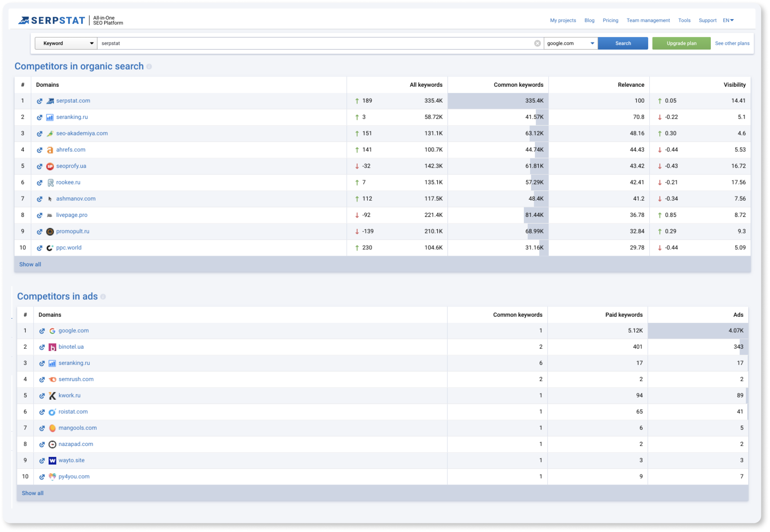
Task: Click promopult.ru relevance value 32.84
Action: (636, 232)
